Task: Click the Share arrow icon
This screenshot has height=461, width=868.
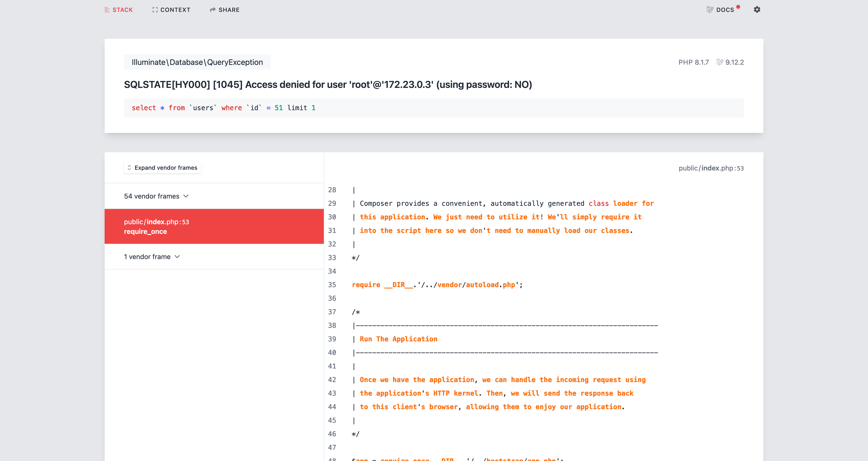Action: click(213, 10)
